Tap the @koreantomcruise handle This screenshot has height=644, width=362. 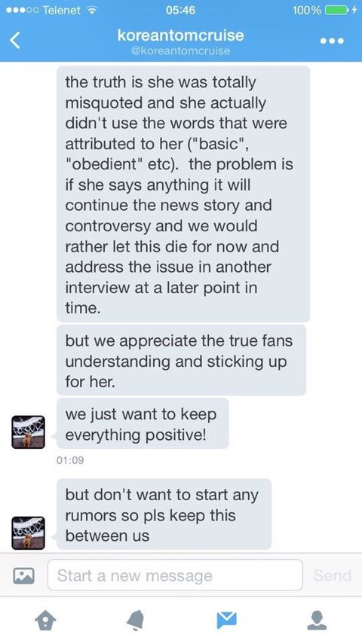pos(180,51)
